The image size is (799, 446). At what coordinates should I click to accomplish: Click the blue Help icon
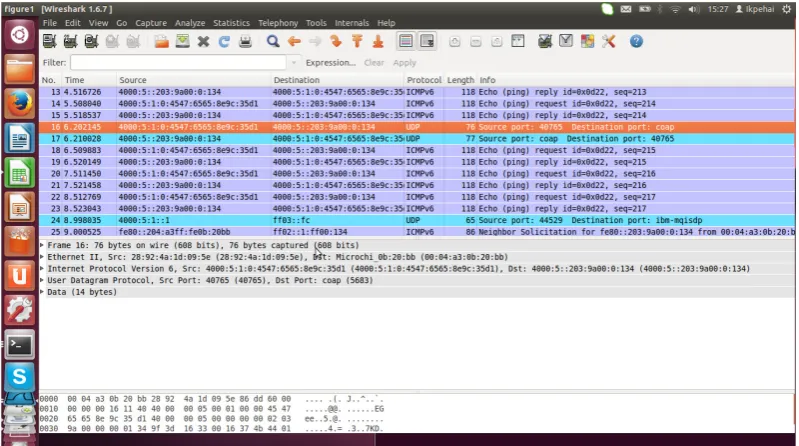pyautogui.click(x=636, y=41)
